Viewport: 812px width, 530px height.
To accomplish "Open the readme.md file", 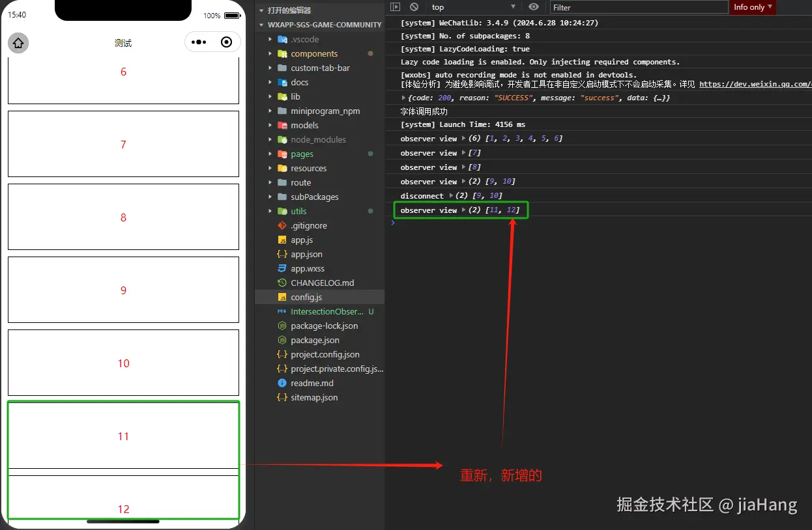I will (319, 383).
